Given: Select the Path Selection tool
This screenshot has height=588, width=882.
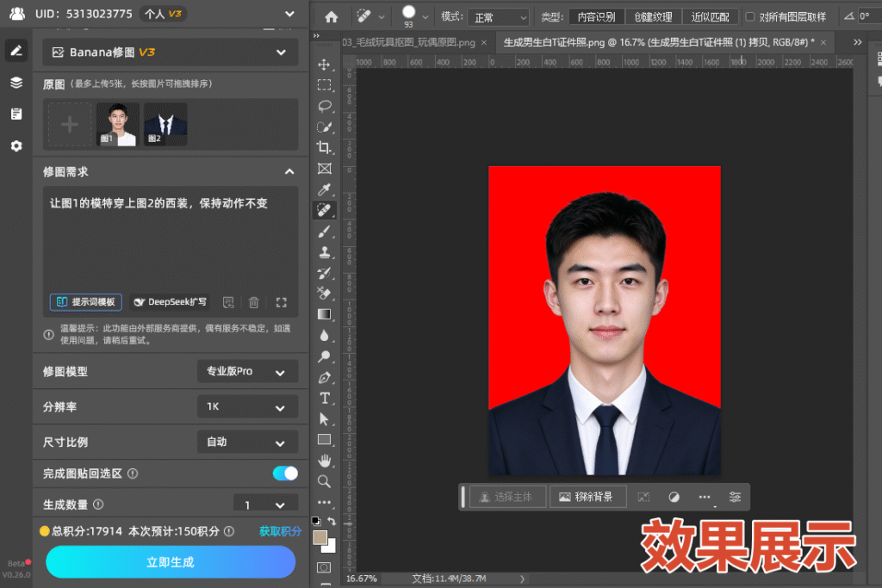Looking at the screenshot, I should (x=324, y=418).
